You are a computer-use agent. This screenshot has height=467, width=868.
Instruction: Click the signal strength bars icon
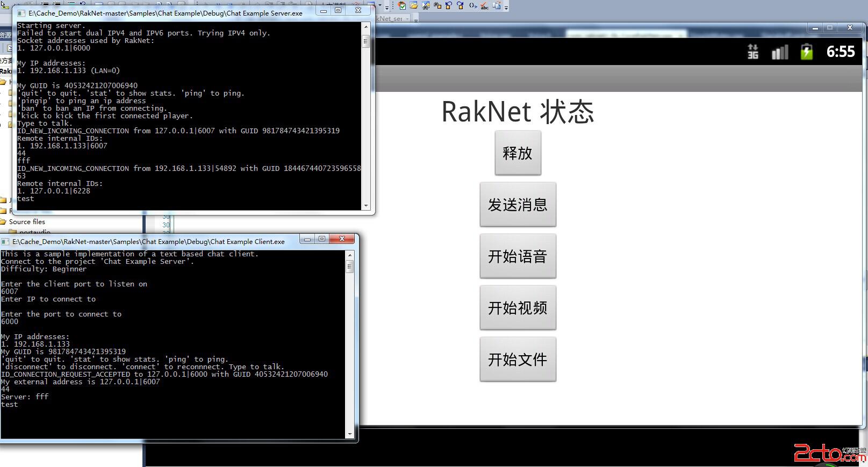pyautogui.click(x=780, y=52)
